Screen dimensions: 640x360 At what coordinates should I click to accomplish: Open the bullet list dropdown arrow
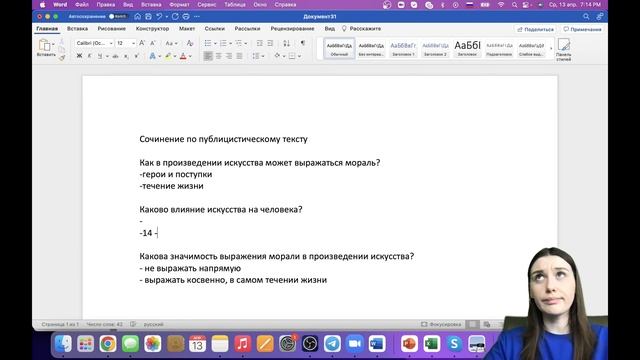tap(215, 44)
